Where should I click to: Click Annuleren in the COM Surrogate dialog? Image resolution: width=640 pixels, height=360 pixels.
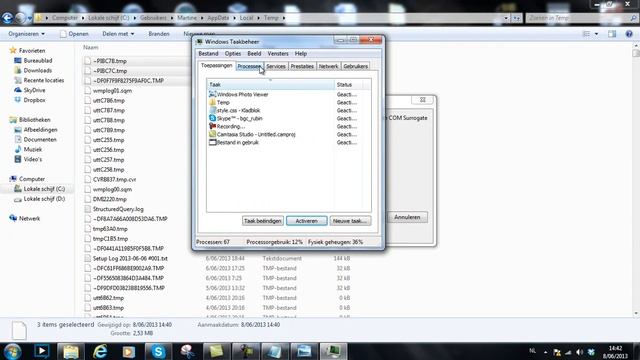tap(407, 217)
